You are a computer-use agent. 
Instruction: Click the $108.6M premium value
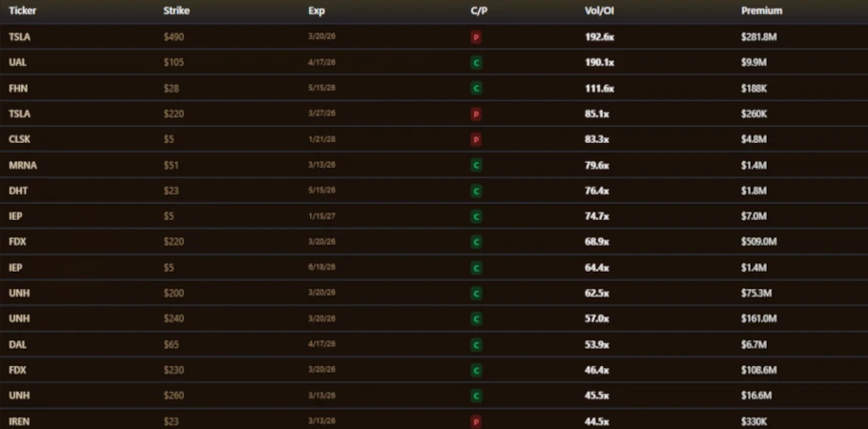click(x=759, y=370)
